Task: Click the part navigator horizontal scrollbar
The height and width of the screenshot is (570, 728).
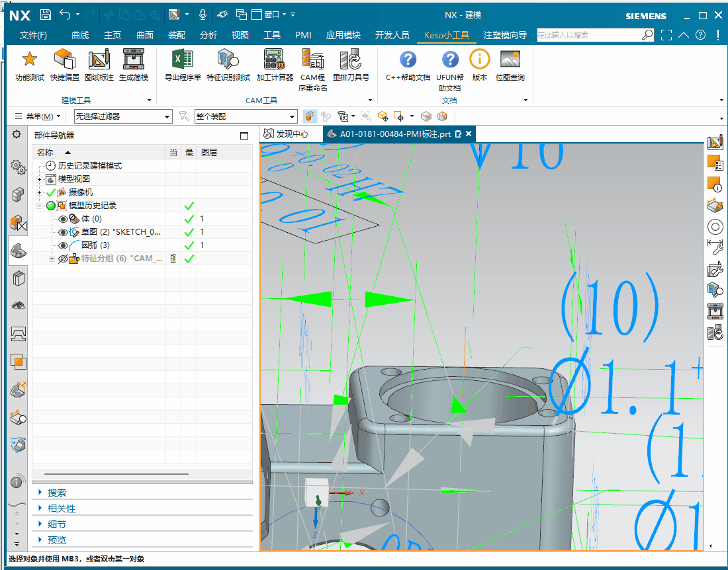Action: click(x=116, y=474)
